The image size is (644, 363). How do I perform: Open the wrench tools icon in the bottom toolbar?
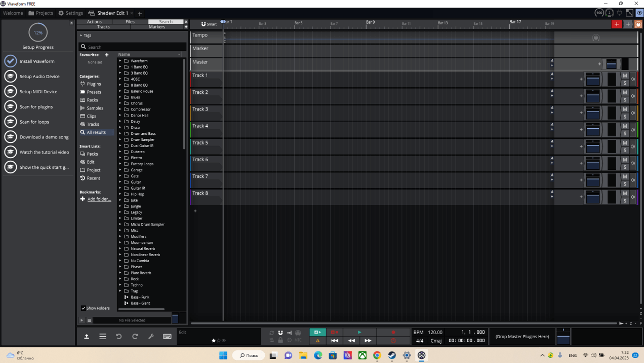point(151,337)
